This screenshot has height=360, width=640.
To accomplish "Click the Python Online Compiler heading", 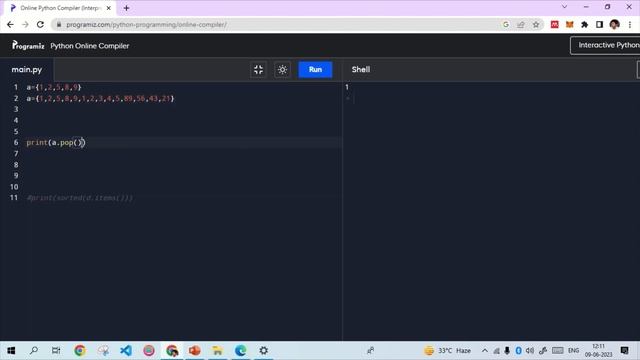I will [x=90, y=46].
